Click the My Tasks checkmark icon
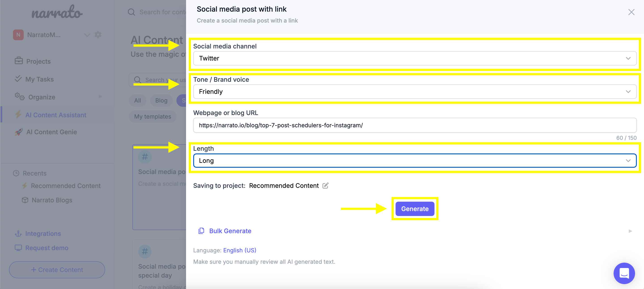Screen dimensions: 644x289 pyautogui.click(x=18, y=78)
